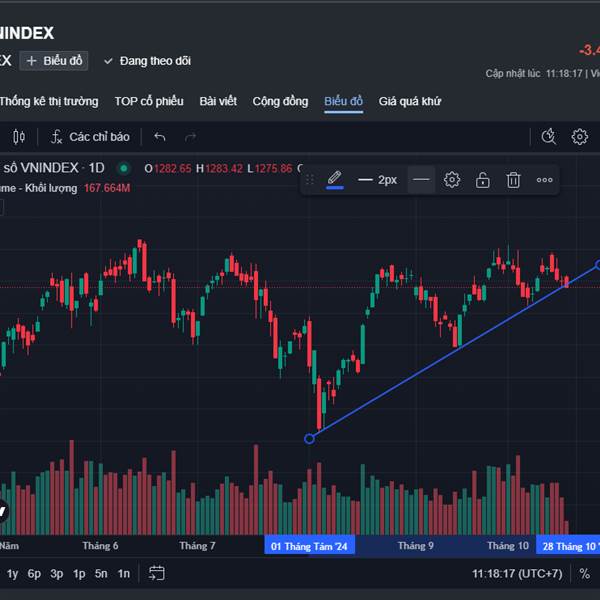Toggle percent scale on price axis
Viewport: 600px width, 600px height.
(584, 574)
